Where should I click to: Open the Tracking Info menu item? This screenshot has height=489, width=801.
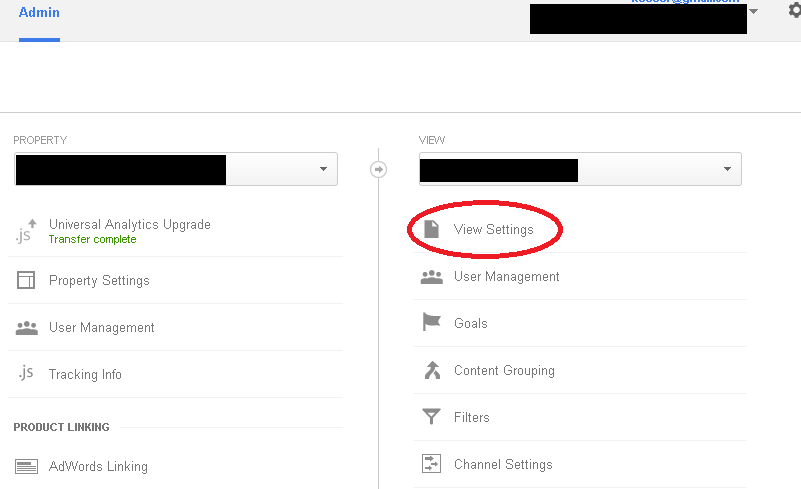click(x=85, y=374)
